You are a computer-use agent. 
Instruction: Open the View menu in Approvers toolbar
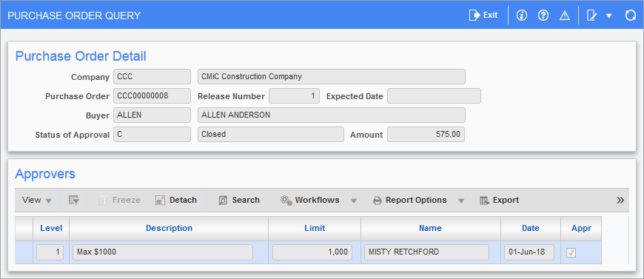coord(37,200)
